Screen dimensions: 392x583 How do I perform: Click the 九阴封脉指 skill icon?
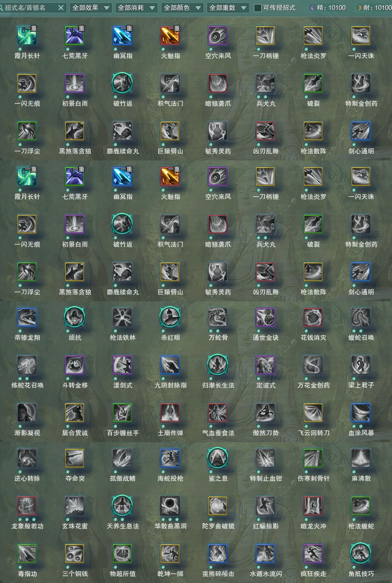[x=170, y=365]
